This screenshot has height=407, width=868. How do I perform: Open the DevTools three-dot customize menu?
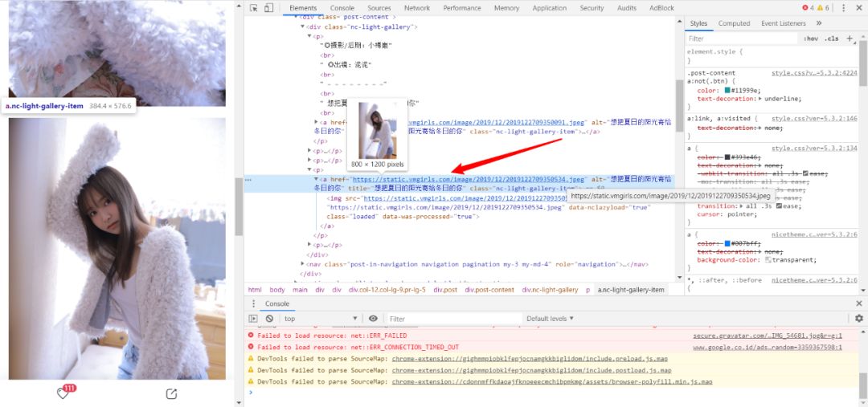844,8
